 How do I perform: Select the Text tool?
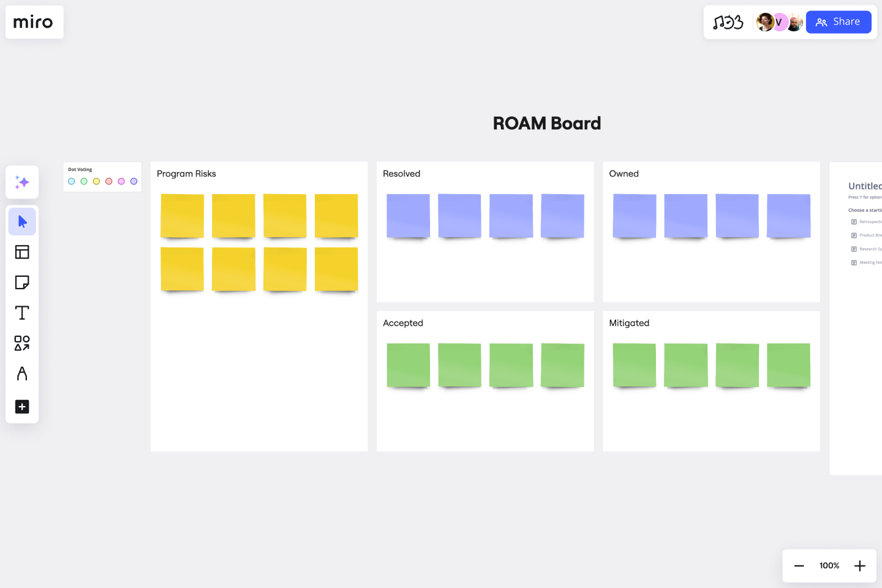click(22, 312)
